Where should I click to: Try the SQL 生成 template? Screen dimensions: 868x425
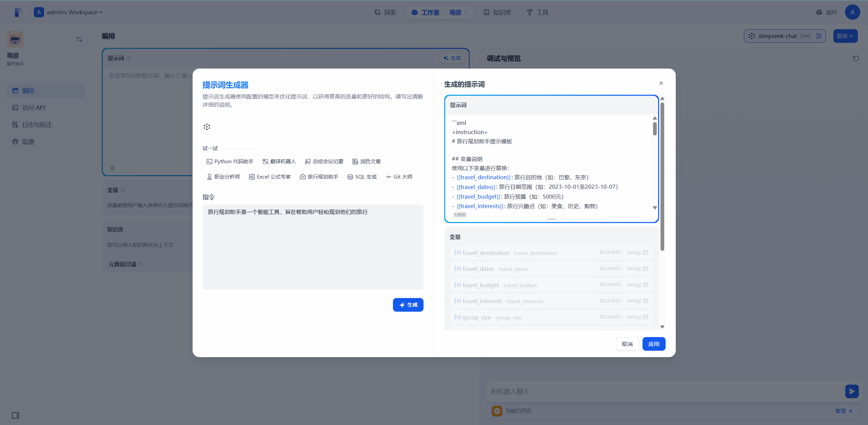click(x=362, y=177)
